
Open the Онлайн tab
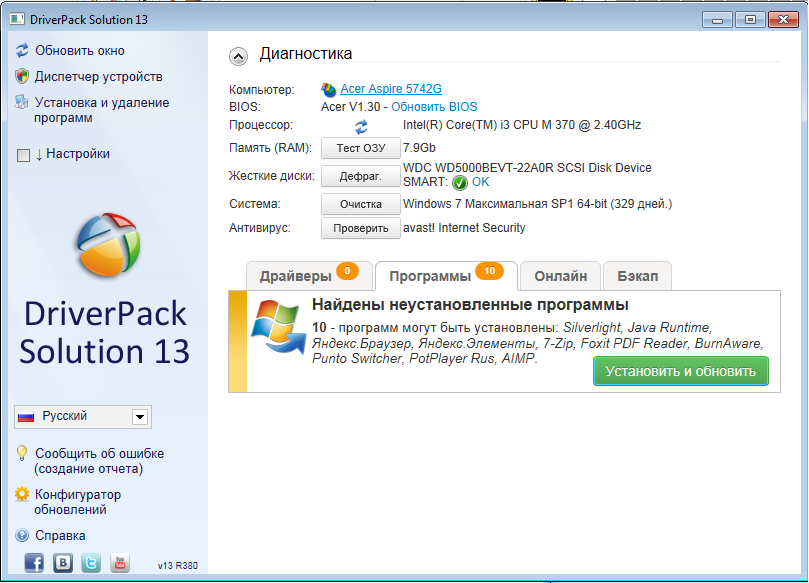(560, 276)
